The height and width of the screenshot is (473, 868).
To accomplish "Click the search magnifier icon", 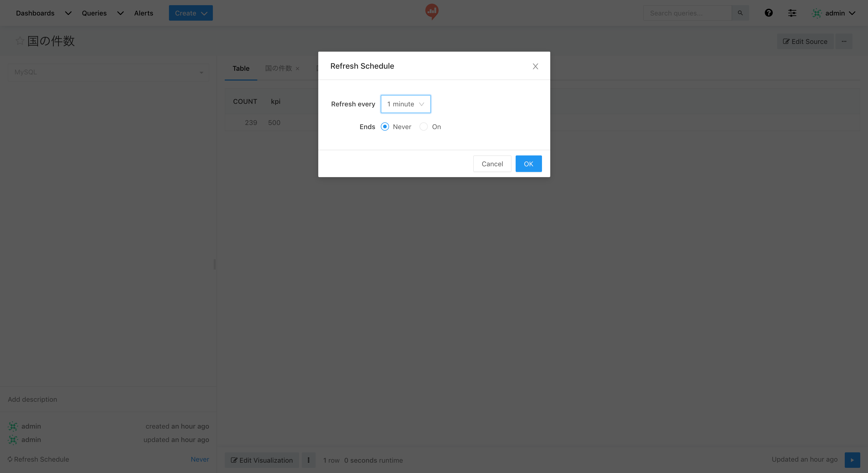I will pyautogui.click(x=740, y=13).
